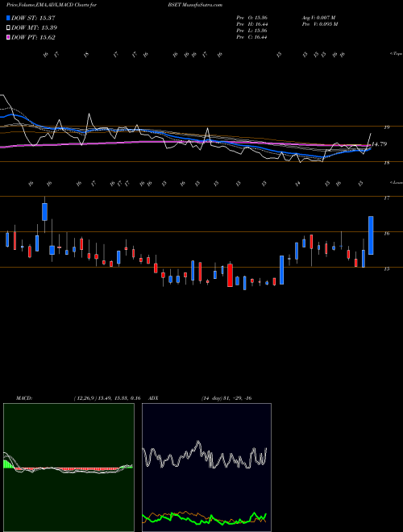Click inside the green MACD histogram panel
The height and width of the screenshot is (532, 403).
click(69, 468)
